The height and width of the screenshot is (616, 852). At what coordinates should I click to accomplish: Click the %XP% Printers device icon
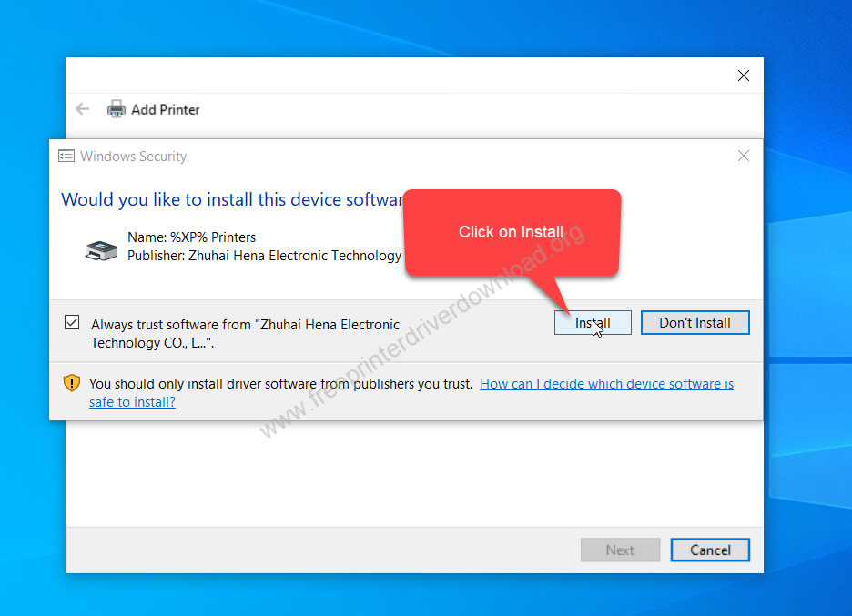pos(101,250)
